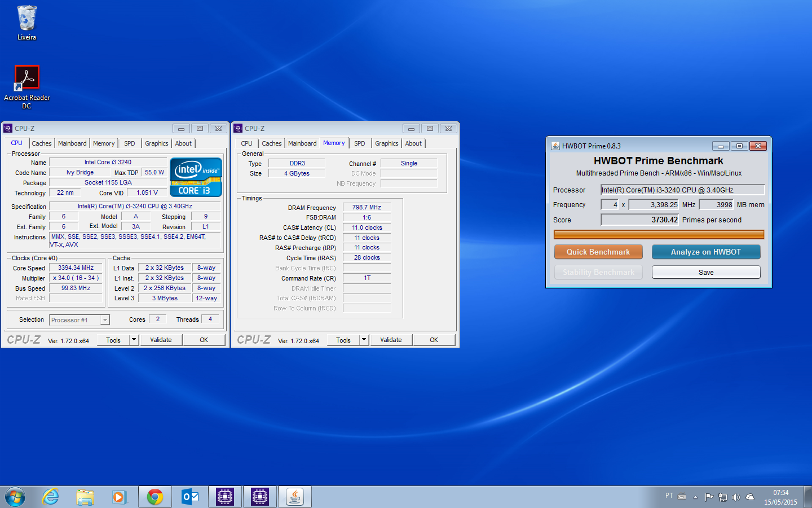Click the Level 3 cache value 3 MBytes
Image resolution: width=812 pixels, height=508 pixels.
click(x=165, y=299)
